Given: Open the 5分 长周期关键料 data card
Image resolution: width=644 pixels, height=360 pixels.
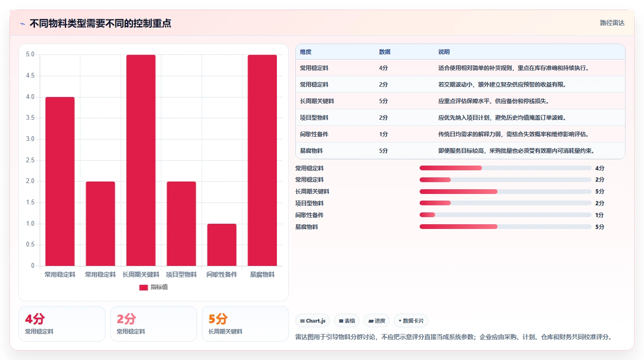Looking at the screenshot, I should pos(245,324).
